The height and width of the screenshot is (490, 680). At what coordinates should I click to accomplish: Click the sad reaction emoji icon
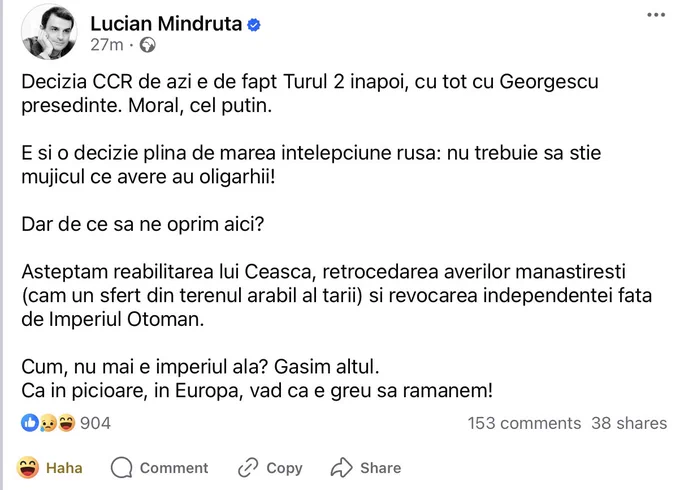(x=48, y=423)
